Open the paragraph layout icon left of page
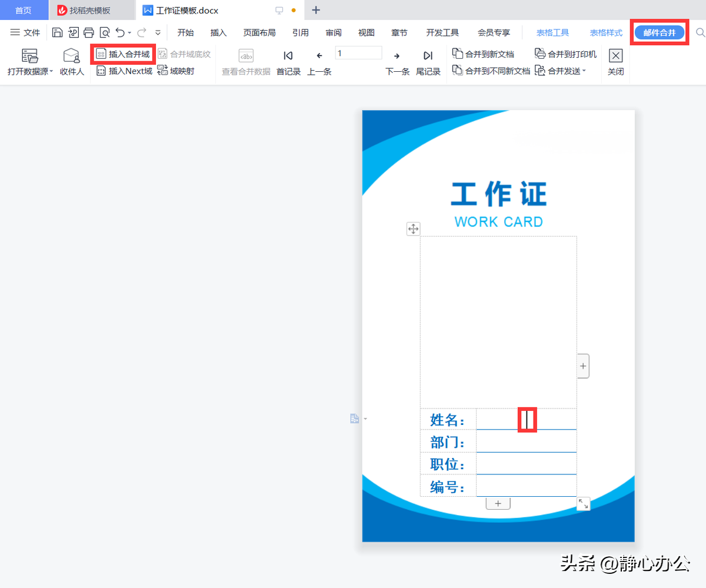 coord(355,418)
